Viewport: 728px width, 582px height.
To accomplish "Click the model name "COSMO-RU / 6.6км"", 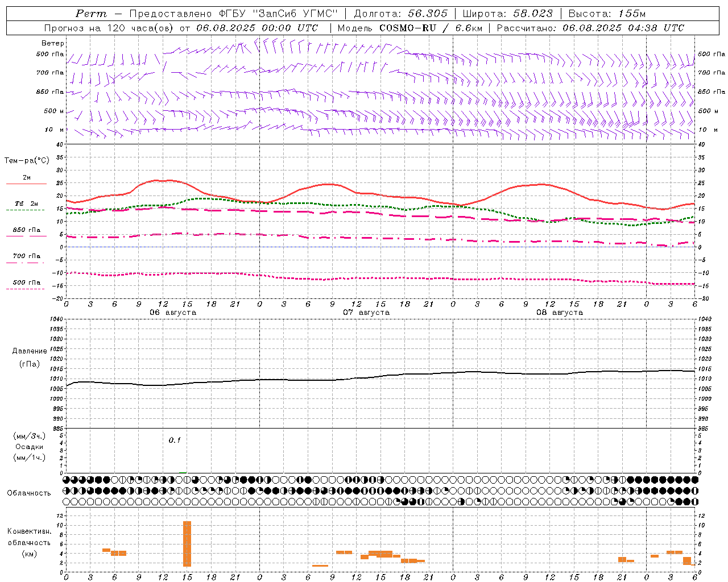I will coord(431,28).
